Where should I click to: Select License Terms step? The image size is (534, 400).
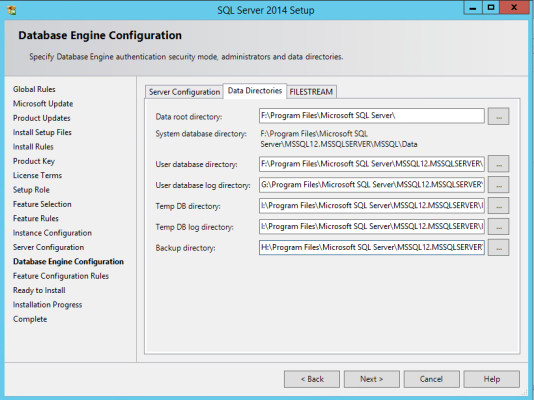click(37, 175)
